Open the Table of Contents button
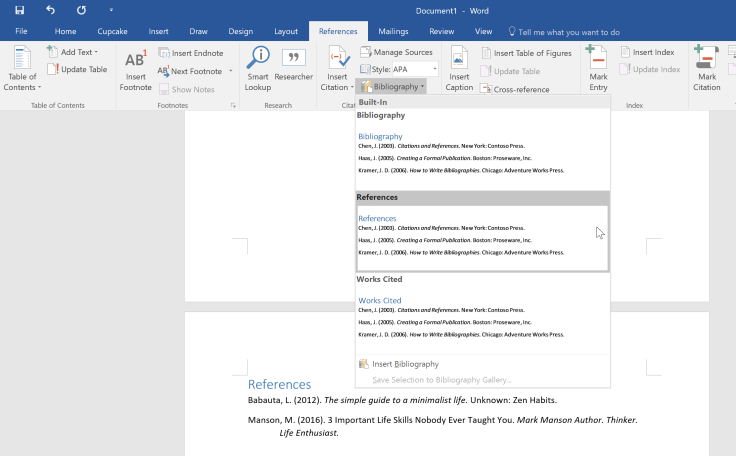The width and height of the screenshot is (736, 456). 21,68
